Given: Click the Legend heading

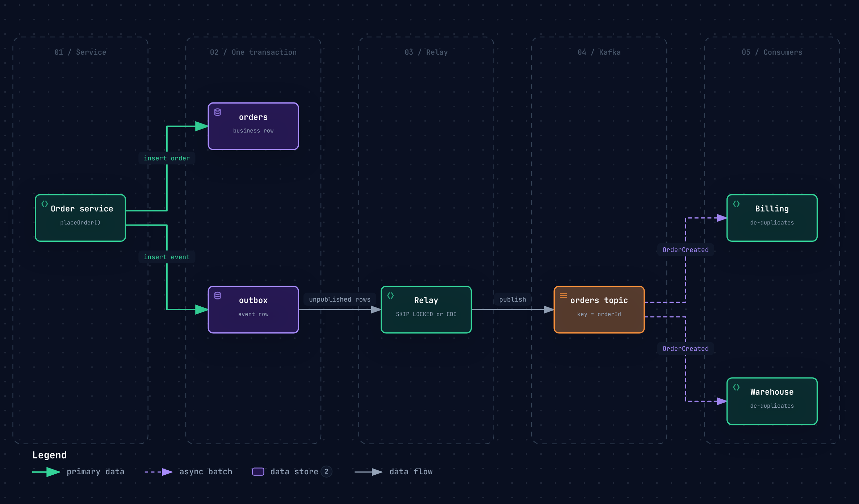Looking at the screenshot, I should 50,455.
